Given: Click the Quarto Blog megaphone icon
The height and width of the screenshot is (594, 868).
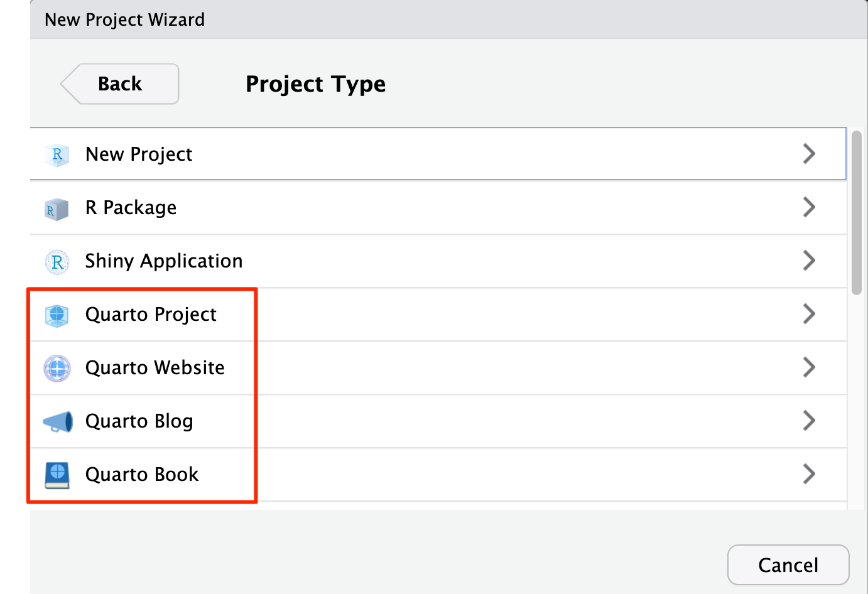Looking at the screenshot, I should pos(58,422).
